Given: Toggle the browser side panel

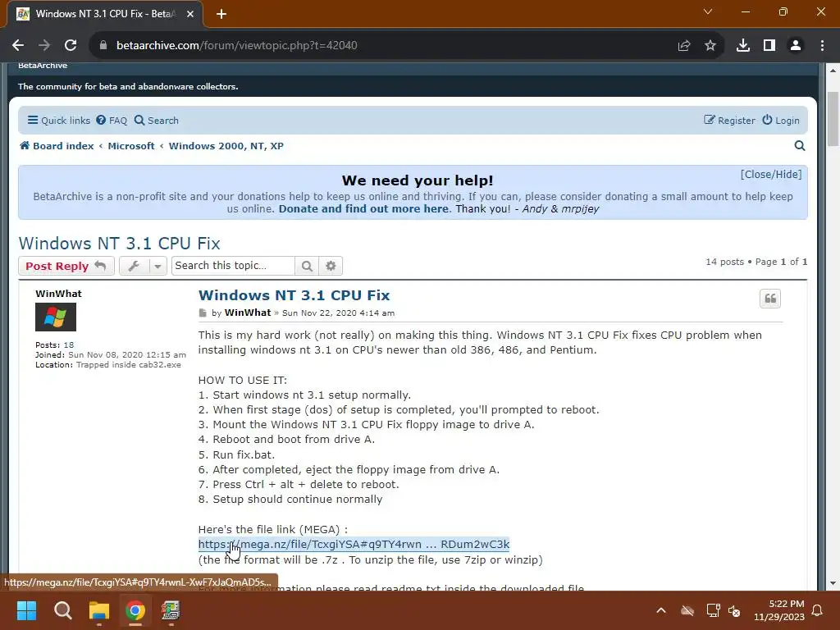Looking at the screenshot, I should (769, 46).
